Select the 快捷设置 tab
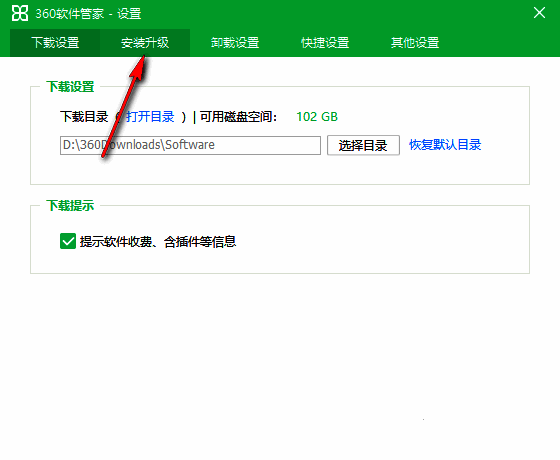The width and height of the screenshot is (560, 460). click(x=325, y=43)
